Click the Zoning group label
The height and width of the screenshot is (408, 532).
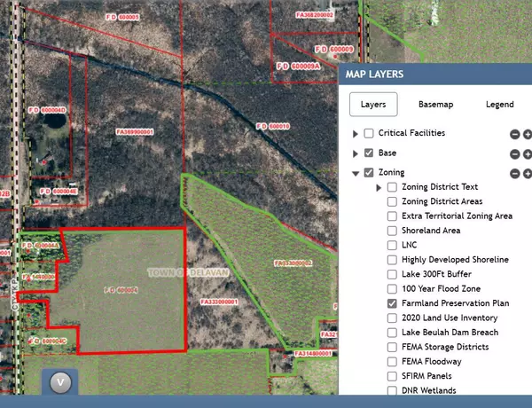point(392,172)
